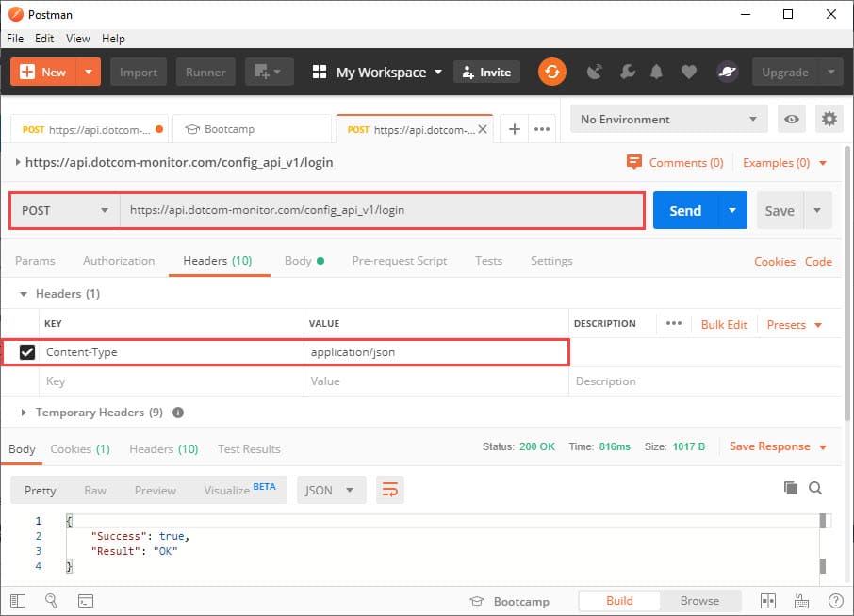This screenshot has width=854, height=616.
Task: Click the Capture requests satellite icon
Action: [595, 72]
